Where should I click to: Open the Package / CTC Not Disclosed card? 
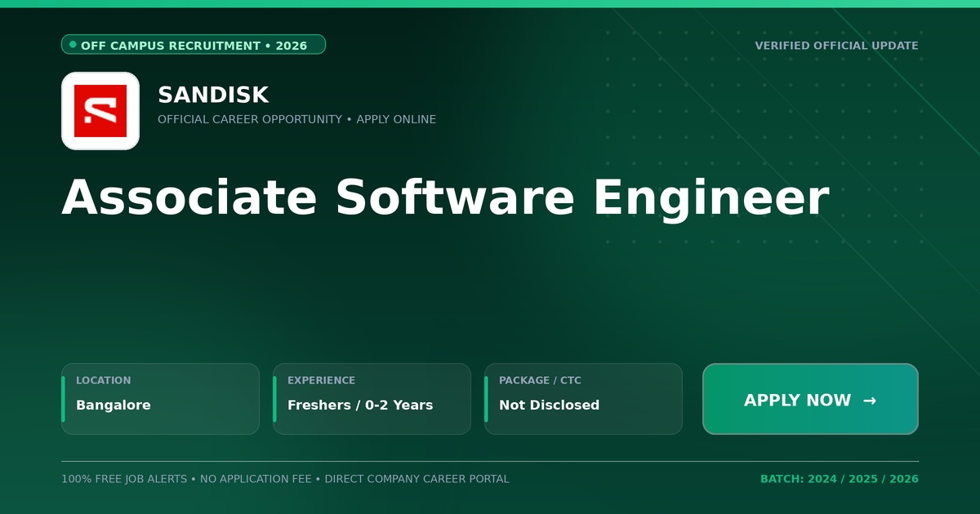(583, 399)
